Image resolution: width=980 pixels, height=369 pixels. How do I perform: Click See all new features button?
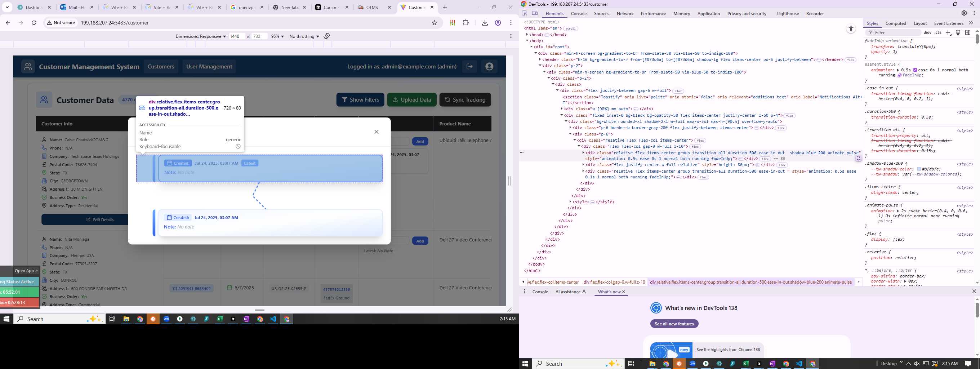(674, 324)
